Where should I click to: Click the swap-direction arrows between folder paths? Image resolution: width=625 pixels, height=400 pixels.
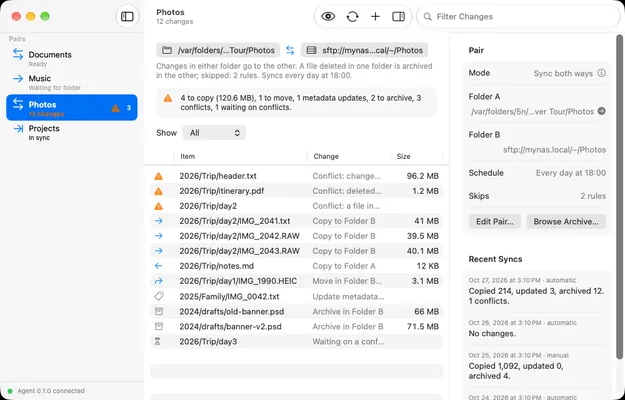tap(290, 51)
